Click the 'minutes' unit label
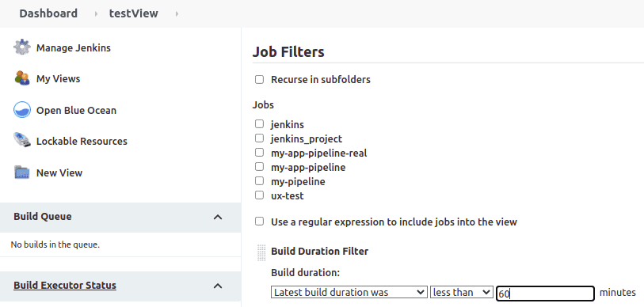 click(x=618, y=293)
